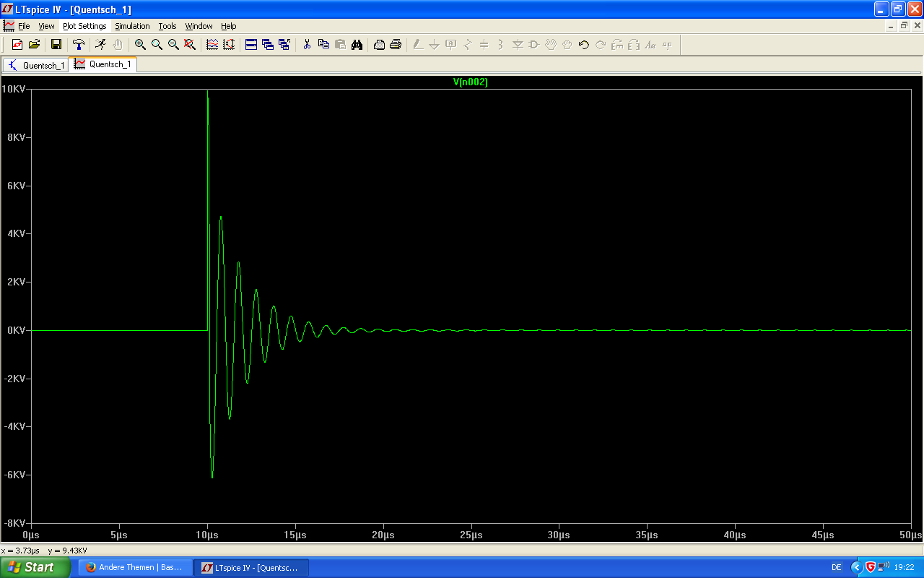Zoom to fit using the red-crossed magnifier
The width and height of the screenshot is (924, 578).
[x=190, y=45]
